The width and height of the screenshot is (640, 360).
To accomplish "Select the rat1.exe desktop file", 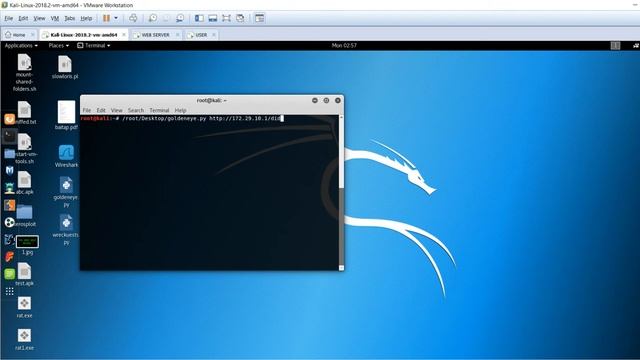I will pos(24,340).
